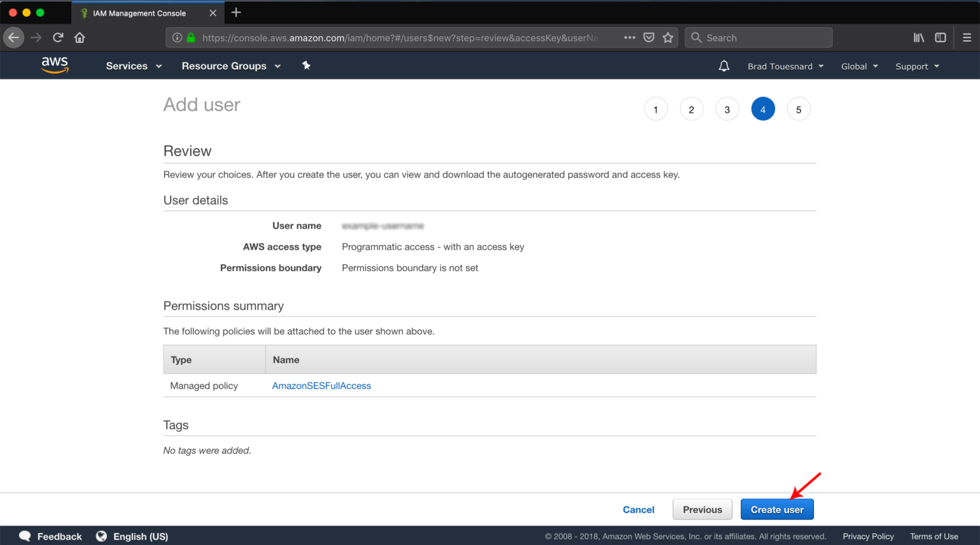Click the User details heading
980x545 pixels.
195,200
